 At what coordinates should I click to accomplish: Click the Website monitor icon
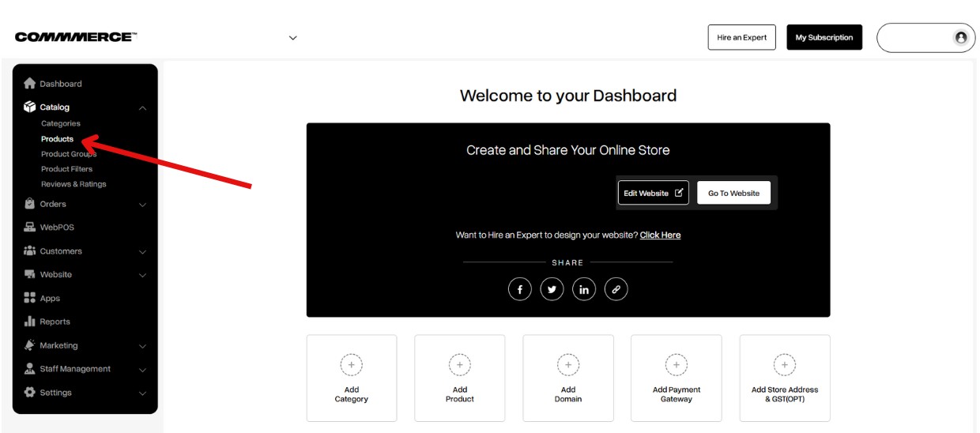30,274
